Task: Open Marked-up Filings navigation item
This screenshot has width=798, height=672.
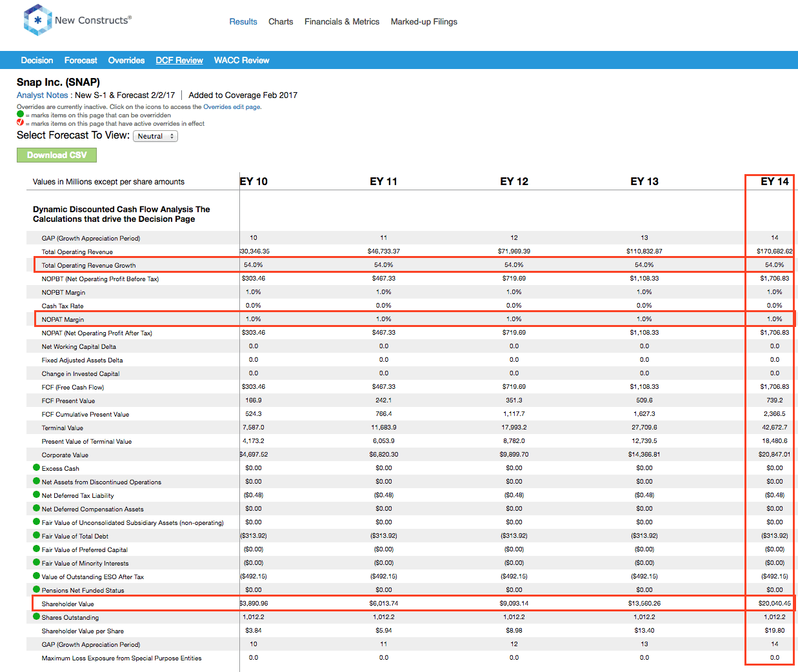Action: 424,22
